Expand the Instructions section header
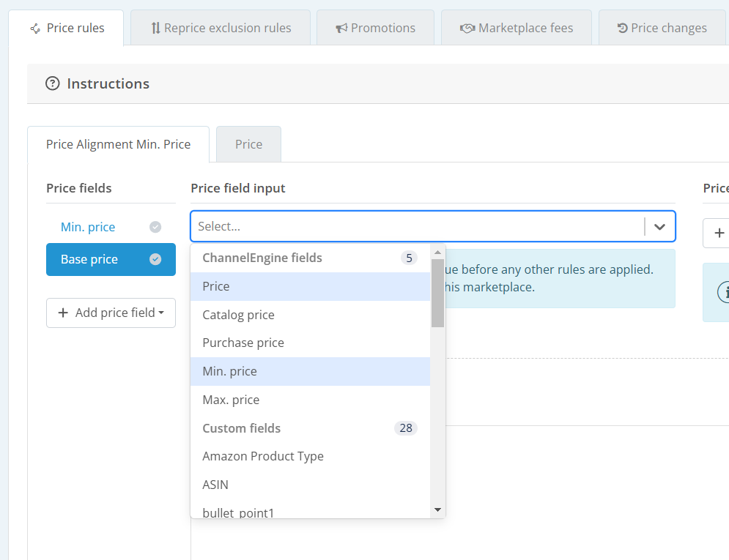729x560 pixels. coord(108,83)
